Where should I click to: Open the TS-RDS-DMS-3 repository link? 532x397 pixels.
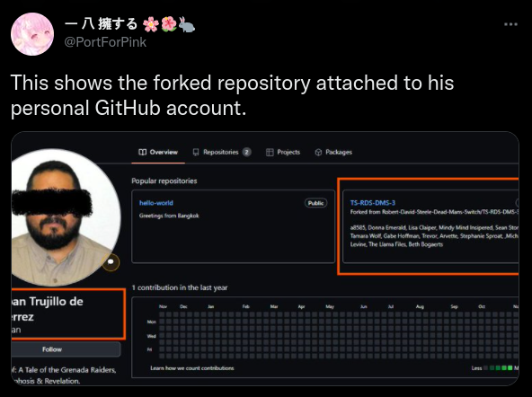(373, 203)
